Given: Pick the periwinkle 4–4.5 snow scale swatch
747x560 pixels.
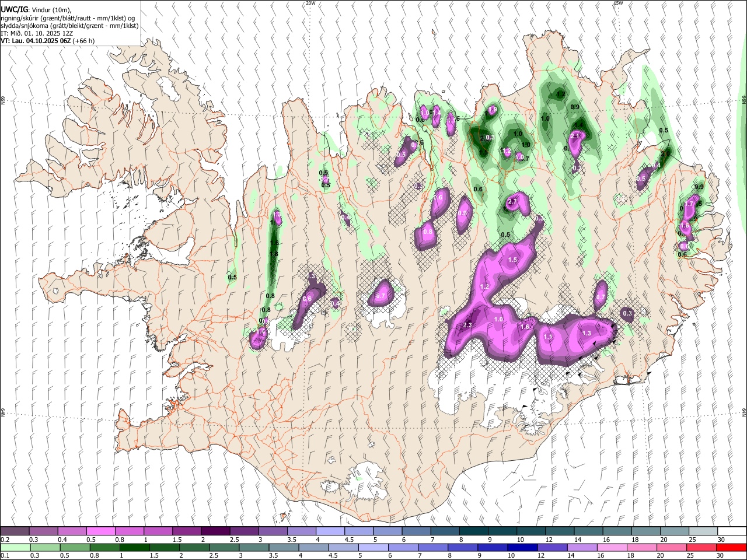Looking at the screenshot, I should click(330, 531).
